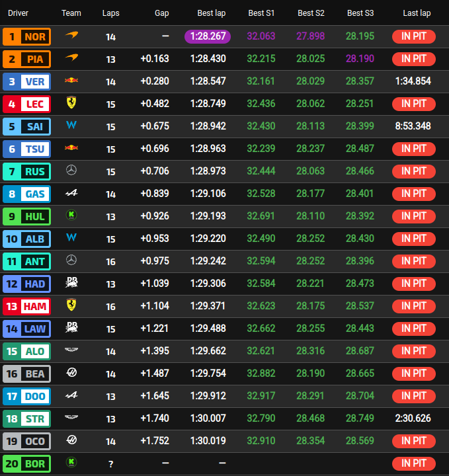
Task: Select the NOR driver badge in first place
Action: coord(26,37)
